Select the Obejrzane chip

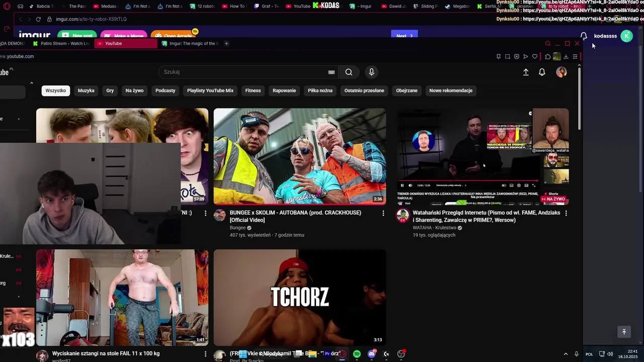coord(407,90)
